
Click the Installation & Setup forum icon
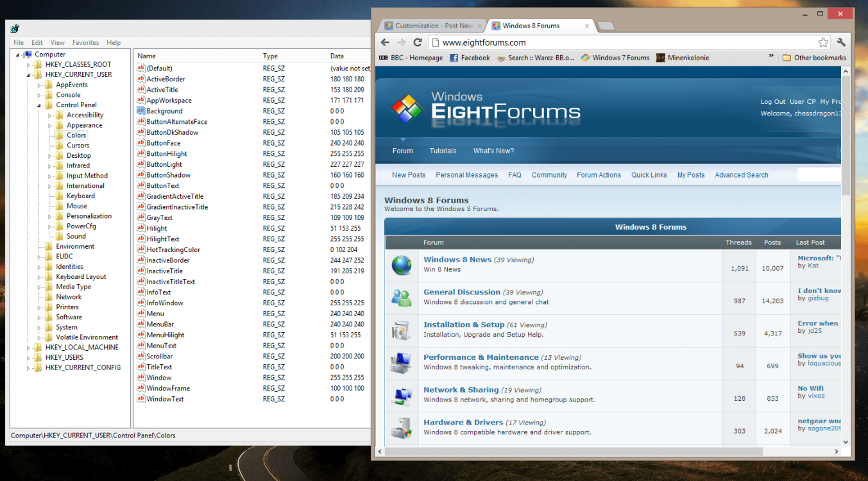coord(402,330)
